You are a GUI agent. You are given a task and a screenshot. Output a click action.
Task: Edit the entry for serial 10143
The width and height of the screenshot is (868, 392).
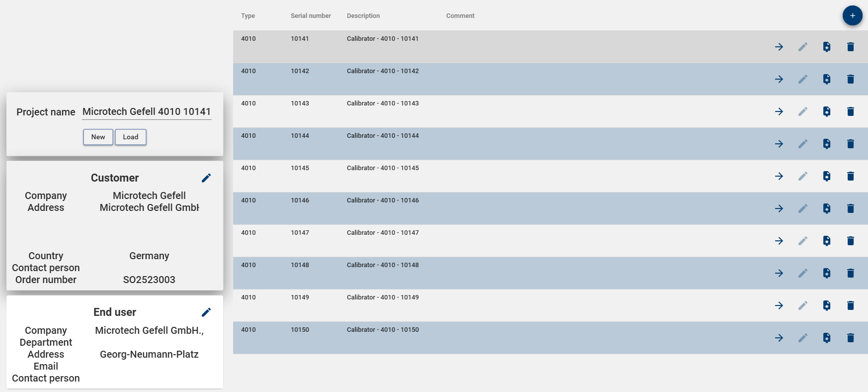click(x=803, y=111)
